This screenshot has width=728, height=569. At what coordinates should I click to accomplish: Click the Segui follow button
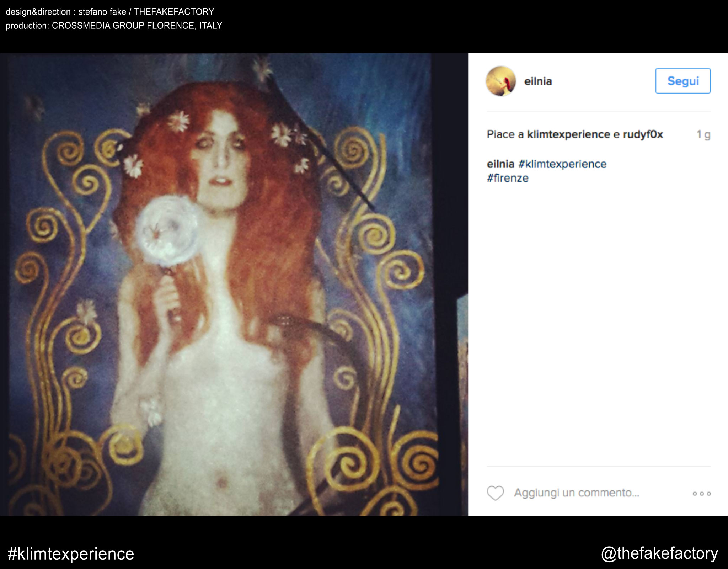coord(683,81)
